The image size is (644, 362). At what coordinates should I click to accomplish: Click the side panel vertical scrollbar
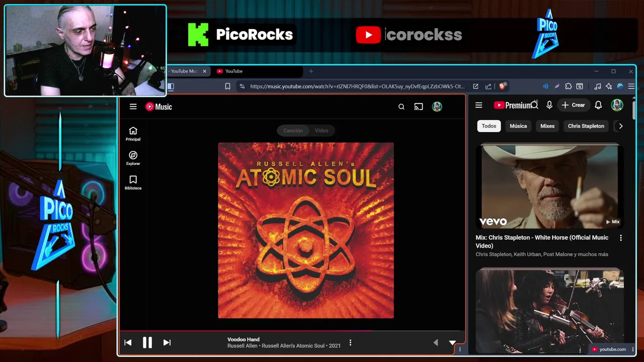click(633, 111)
